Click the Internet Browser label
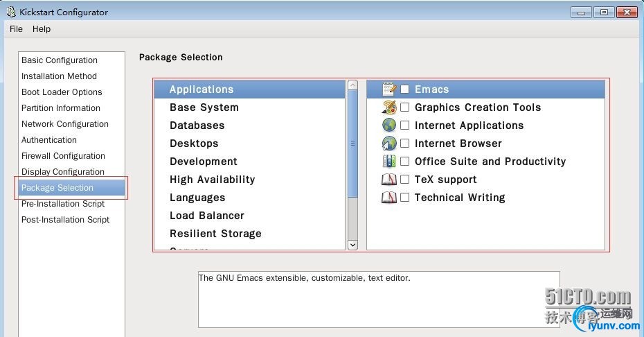 [x=458, y=144]
